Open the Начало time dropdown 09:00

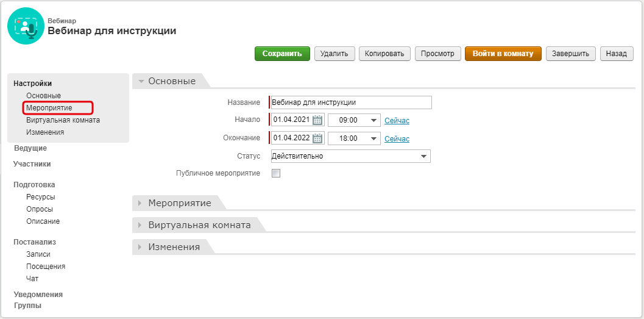tap(354, 120)
